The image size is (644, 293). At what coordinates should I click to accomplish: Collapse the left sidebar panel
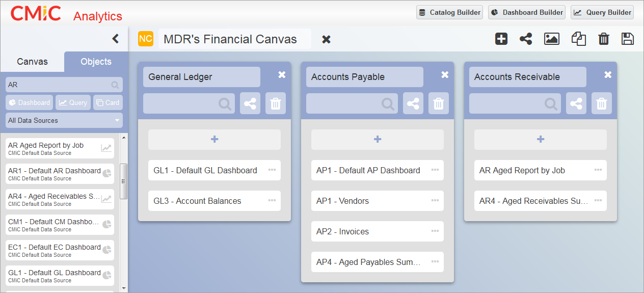(116, 39)
